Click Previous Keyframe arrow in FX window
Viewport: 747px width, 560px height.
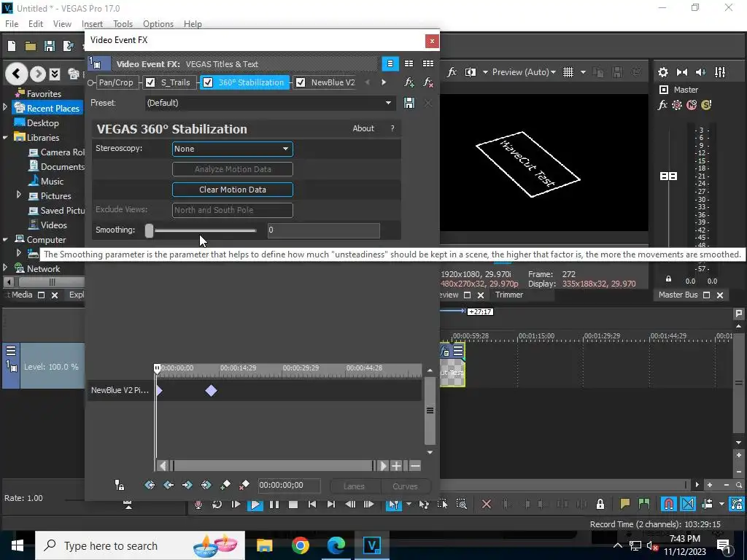[x=169, y=485]
